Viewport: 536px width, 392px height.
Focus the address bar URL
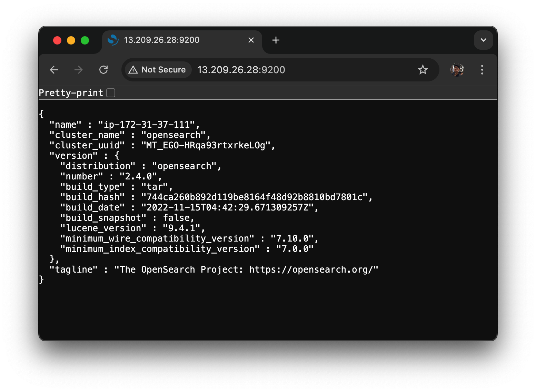(x=241, y=70)
